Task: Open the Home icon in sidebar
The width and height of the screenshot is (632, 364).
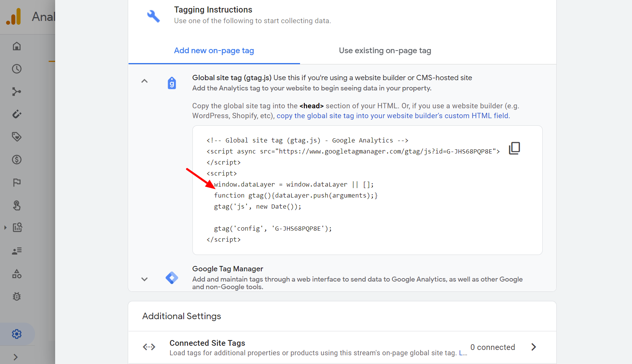Action: point(17,46)
